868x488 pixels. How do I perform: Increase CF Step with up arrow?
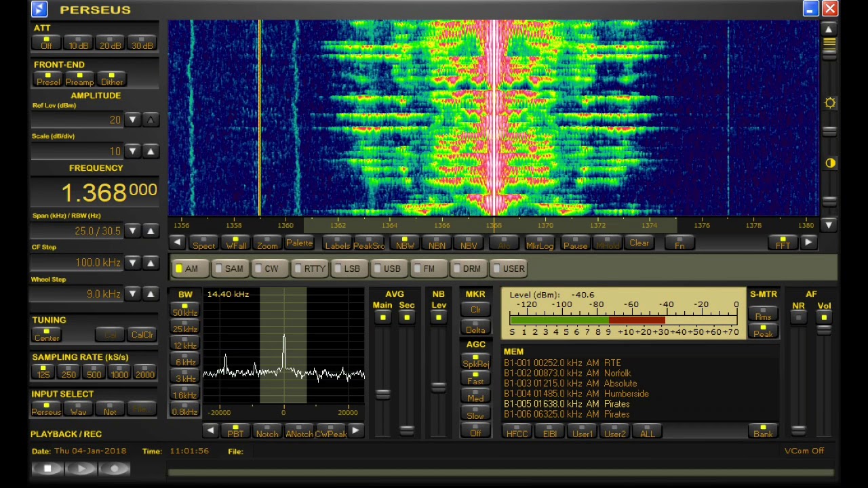pyautogui.click(x=151, y=262)
